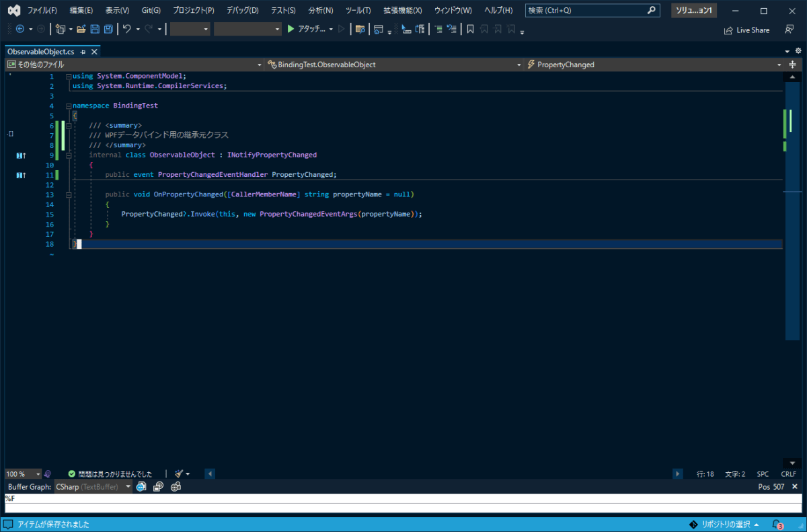
Task: Toggle CRLF line ending indicator
Action: (x=788, y=474)
